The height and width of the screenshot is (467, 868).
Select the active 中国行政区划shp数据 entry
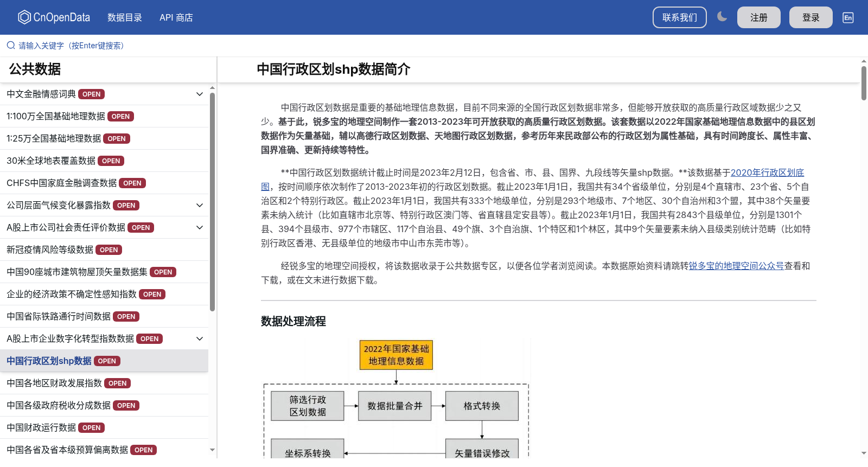point(104,361)
